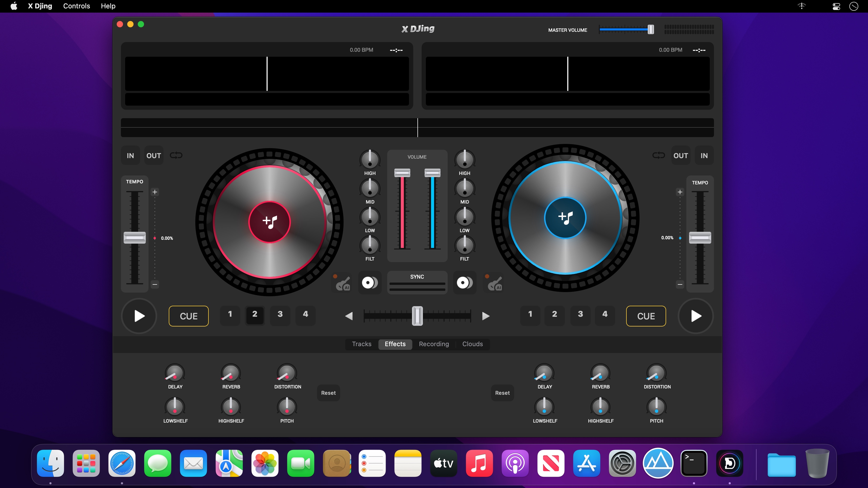Trigger hot cue 2 on left deck
Image resolution: width=868 pixels, height=488 pixels.
(255, 315)
